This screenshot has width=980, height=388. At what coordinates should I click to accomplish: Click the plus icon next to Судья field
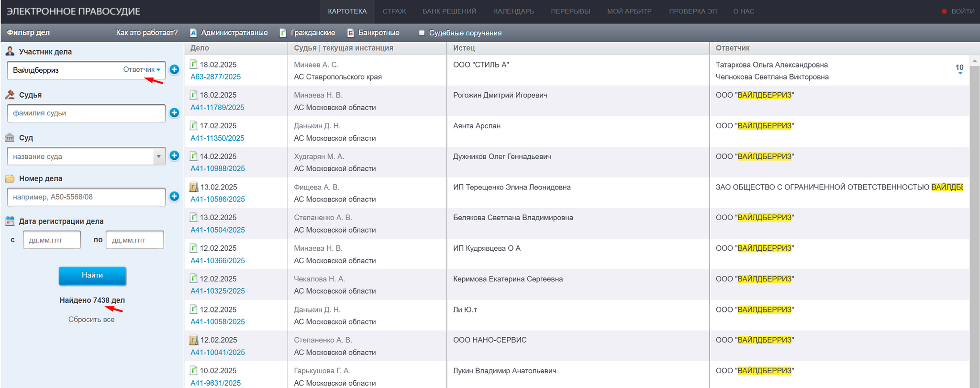(174, 112)
